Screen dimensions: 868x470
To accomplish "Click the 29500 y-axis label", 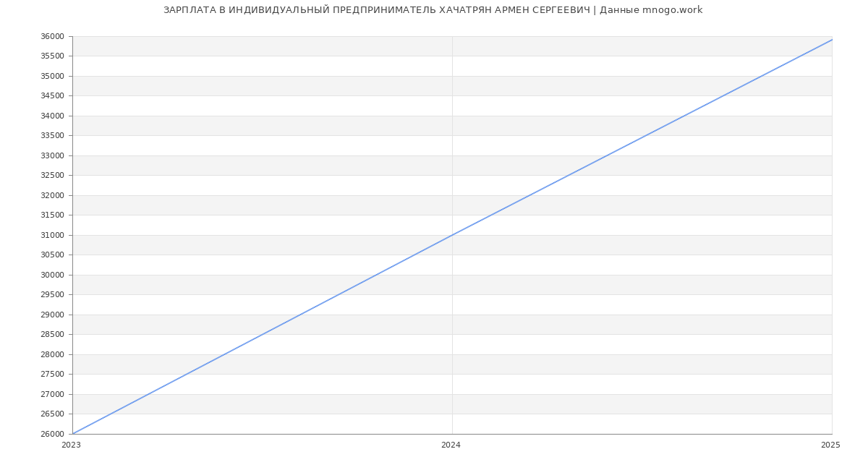I will tap(52, 295).
